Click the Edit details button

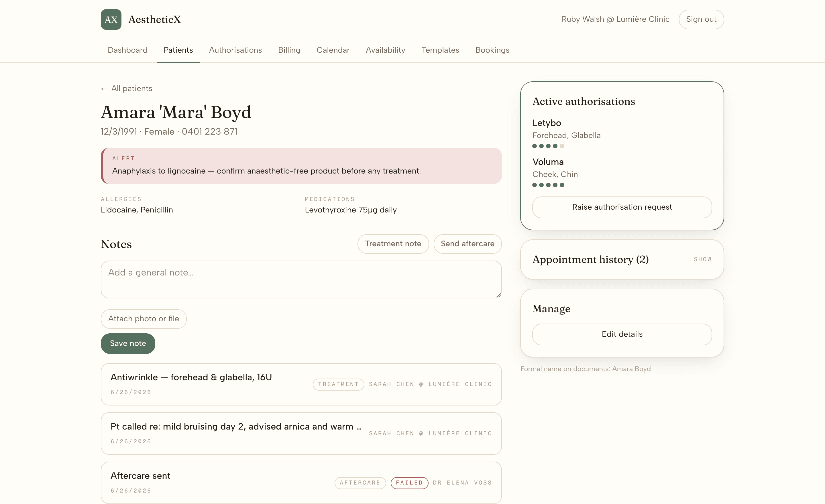pyautogui.click(x=622, y=334)
